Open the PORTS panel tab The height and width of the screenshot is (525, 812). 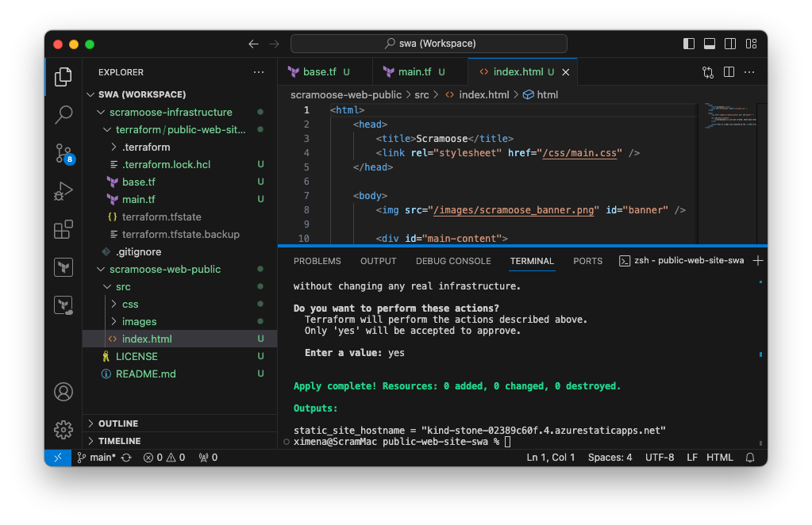[x=588, y=261]
